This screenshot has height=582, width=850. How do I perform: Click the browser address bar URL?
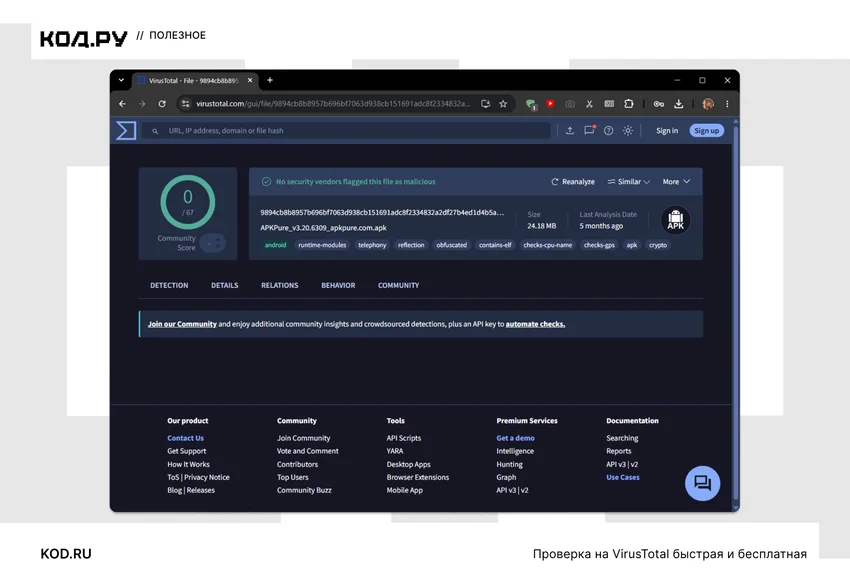333,104
